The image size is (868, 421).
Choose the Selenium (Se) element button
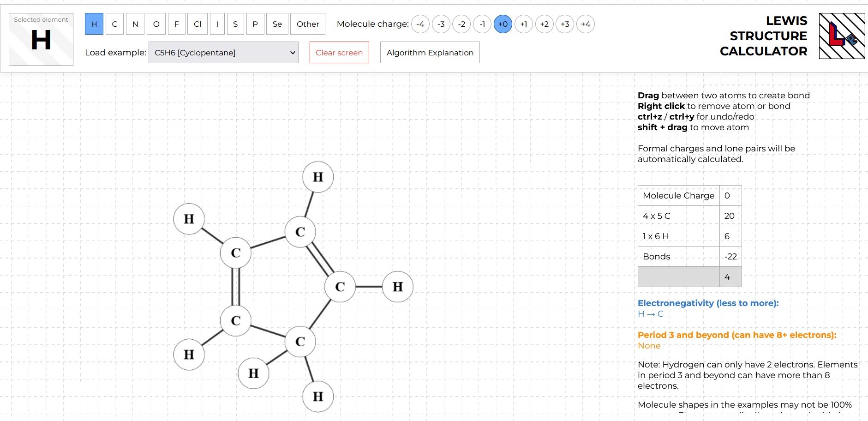pos(277,24)
